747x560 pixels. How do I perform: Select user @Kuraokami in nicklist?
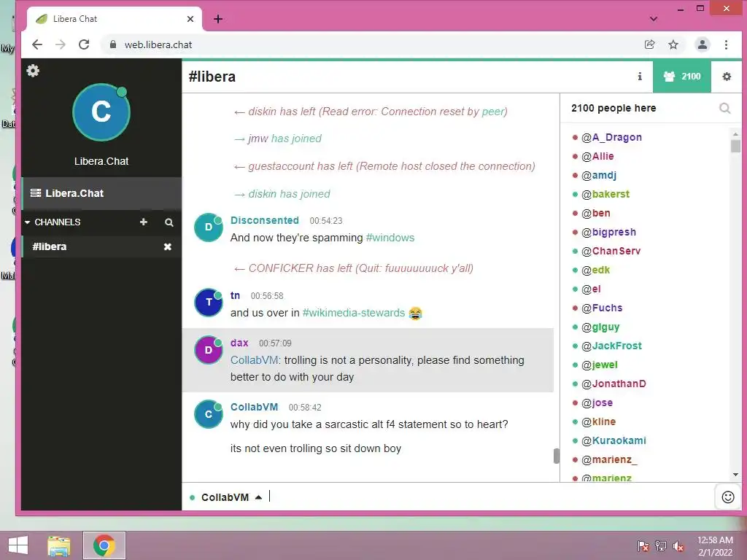pos(614,440)
